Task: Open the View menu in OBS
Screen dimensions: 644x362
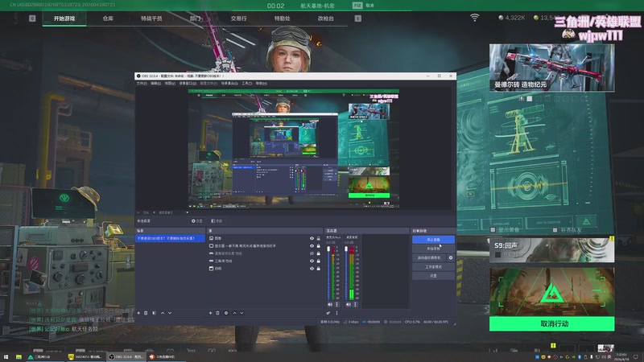Action: click(170, 84)
